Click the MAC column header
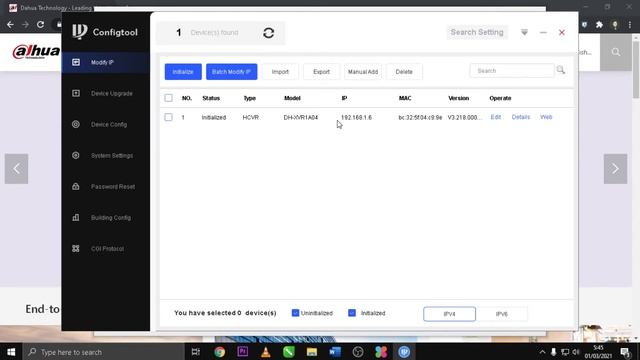The width and height of the screenshot is (640, 360). [x=405, y=98]
